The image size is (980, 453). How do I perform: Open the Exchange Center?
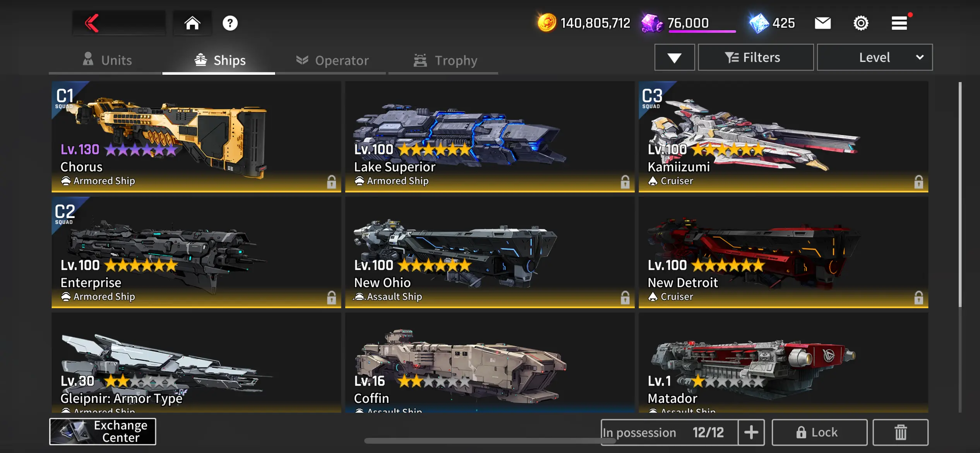pos(103,431)
